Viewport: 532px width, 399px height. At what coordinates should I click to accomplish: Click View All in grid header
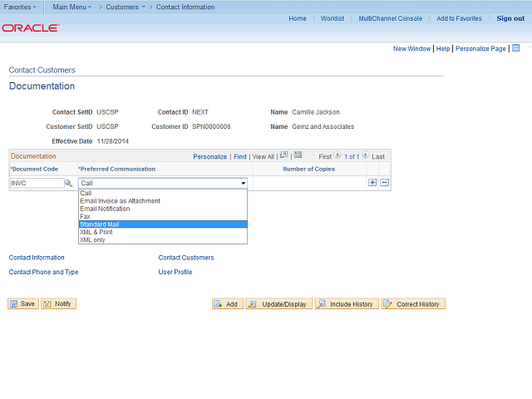click(x=263, y=157)
